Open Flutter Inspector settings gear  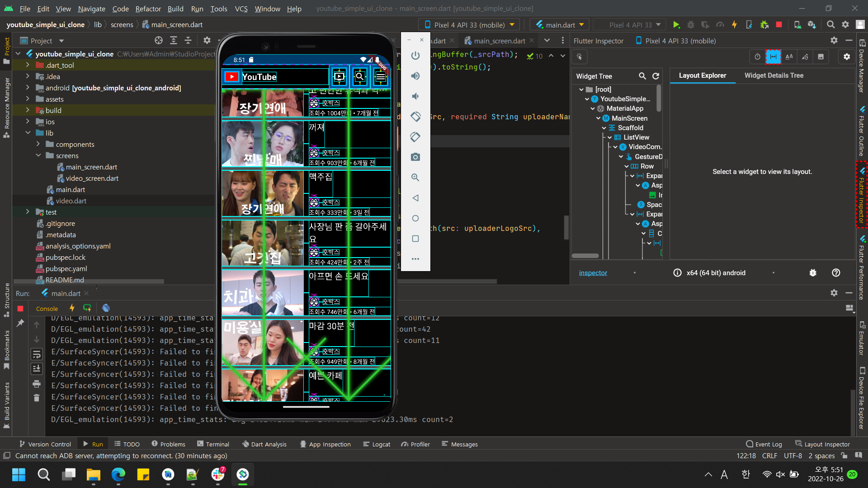click(x=846, y=56)
